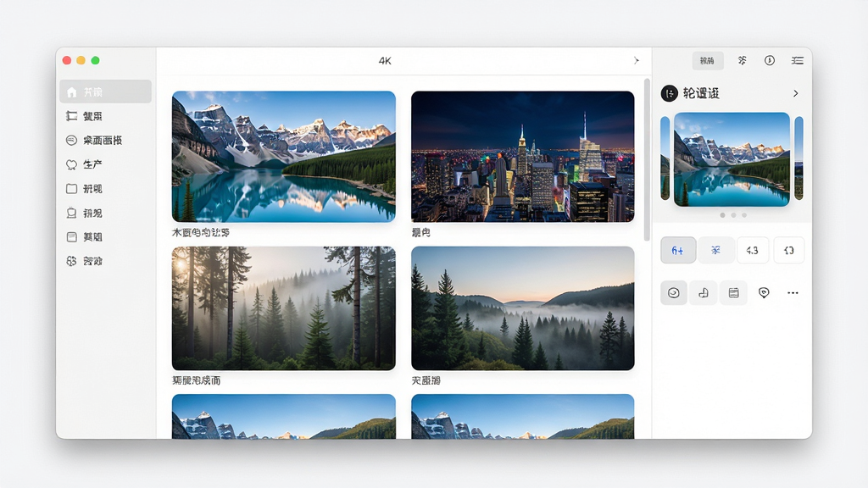The width and height of the screenshot is (868, 488).
Task: Click the caption under the mountain lake thumbnail
Action: tap(200, 232)
